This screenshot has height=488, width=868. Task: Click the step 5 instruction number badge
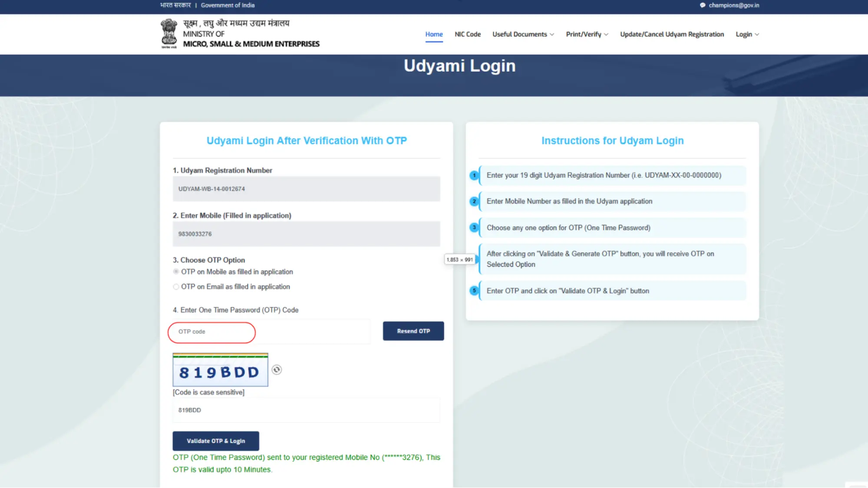[x=474, y=291]
